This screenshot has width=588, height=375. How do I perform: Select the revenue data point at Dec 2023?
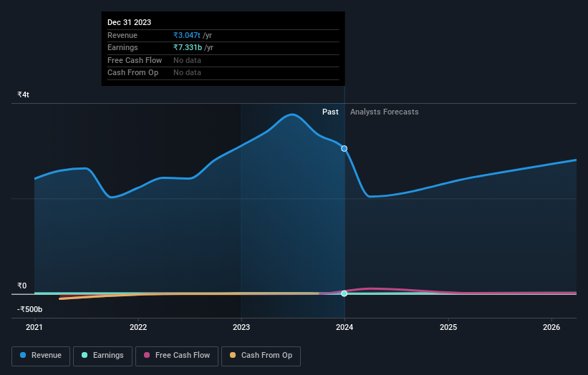(x=344, y=149)
